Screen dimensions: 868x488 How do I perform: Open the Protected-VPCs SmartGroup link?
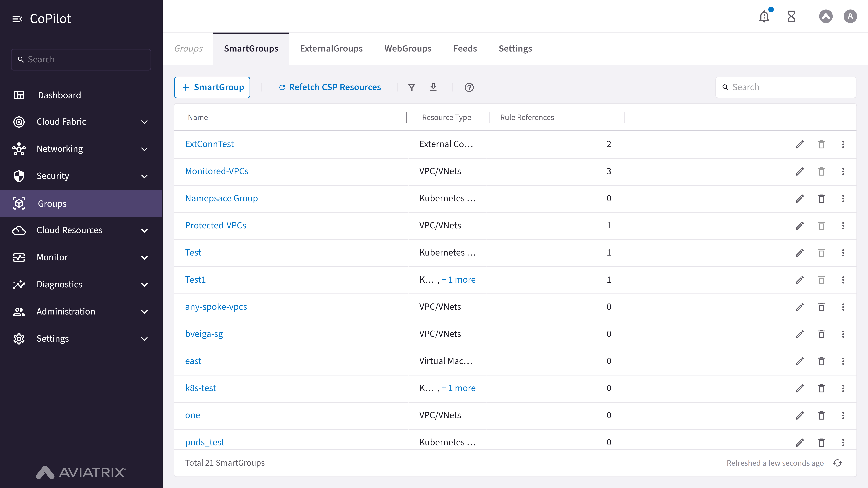click(x=216, y=226)
